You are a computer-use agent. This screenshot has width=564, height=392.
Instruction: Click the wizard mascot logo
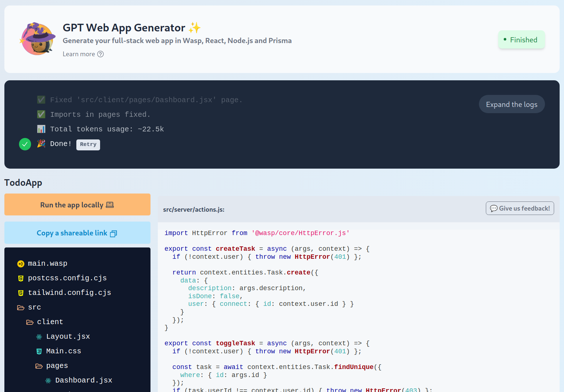tap(38, 39)
